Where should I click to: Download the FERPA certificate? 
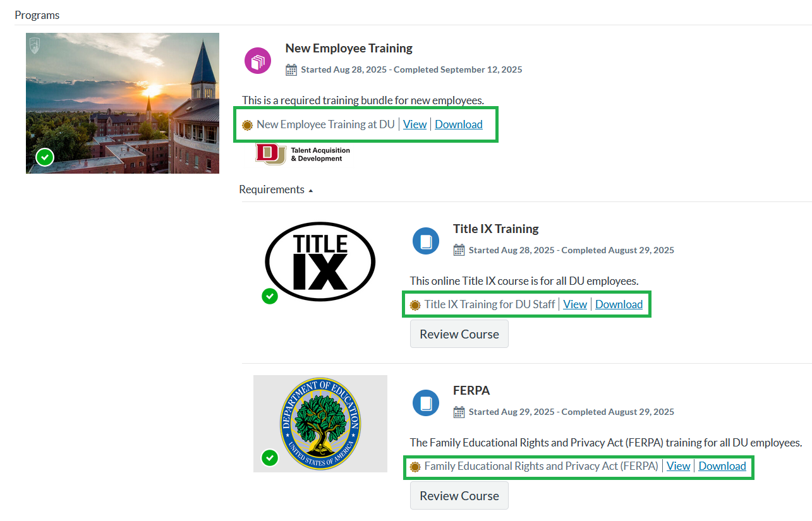click(722, 465)
